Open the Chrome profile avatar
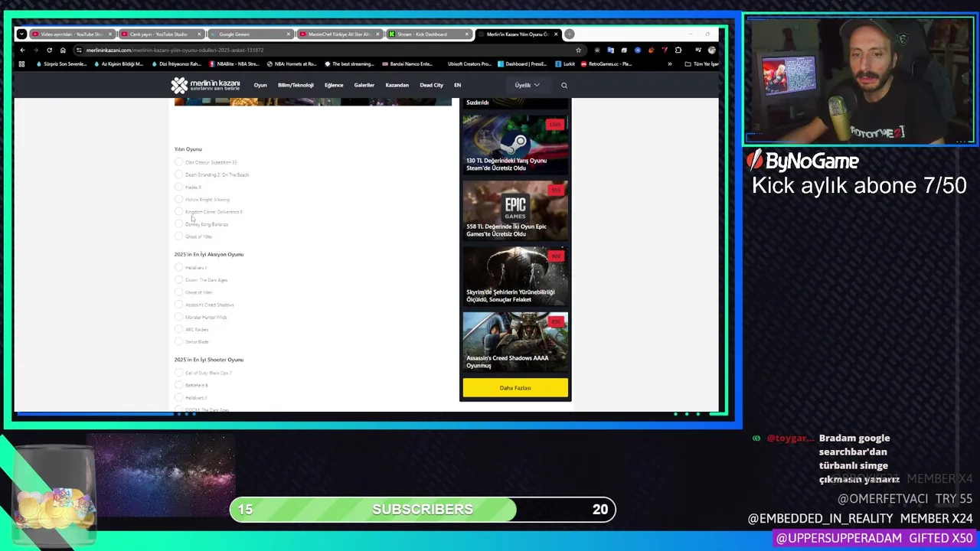 click(x=711, y=51)
